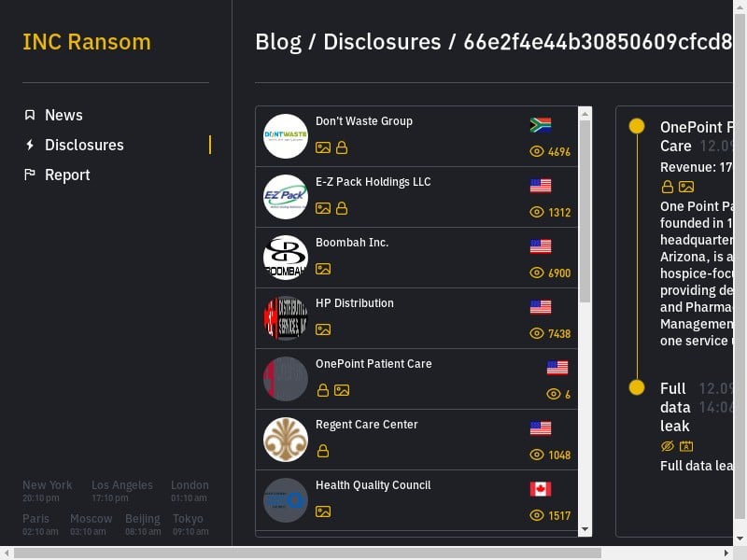
Task: Click the New York clock text
Action: click(48, 491)
